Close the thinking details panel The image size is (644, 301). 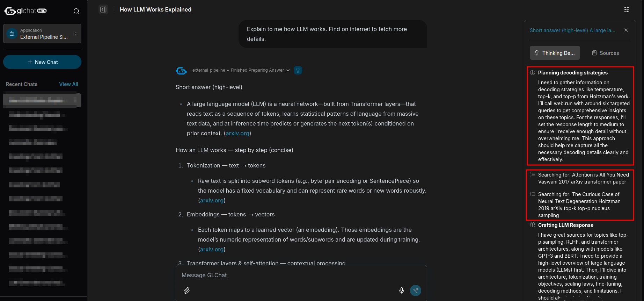[x=626, y=30]
